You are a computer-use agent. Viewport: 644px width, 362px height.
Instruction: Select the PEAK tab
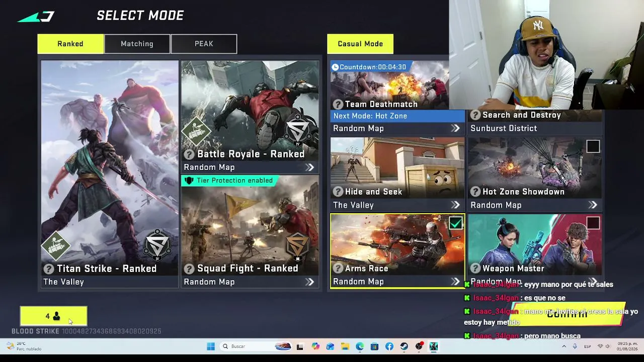tap(204, 44)
